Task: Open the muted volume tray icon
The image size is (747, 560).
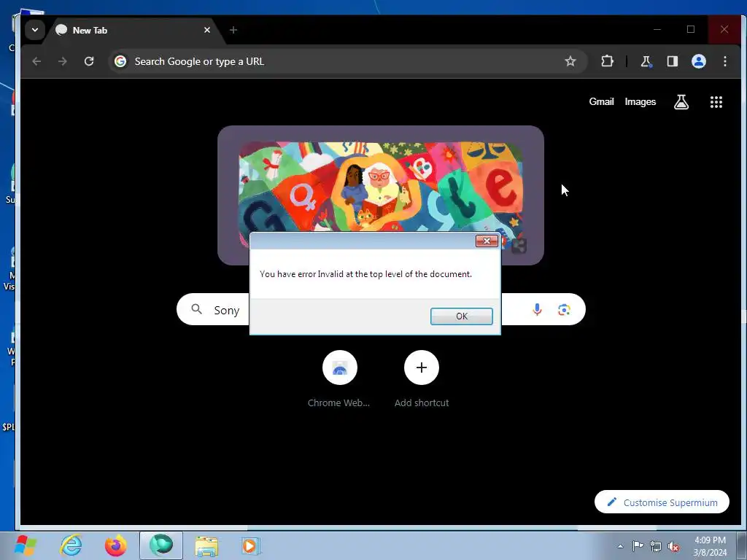Action: 673,546
